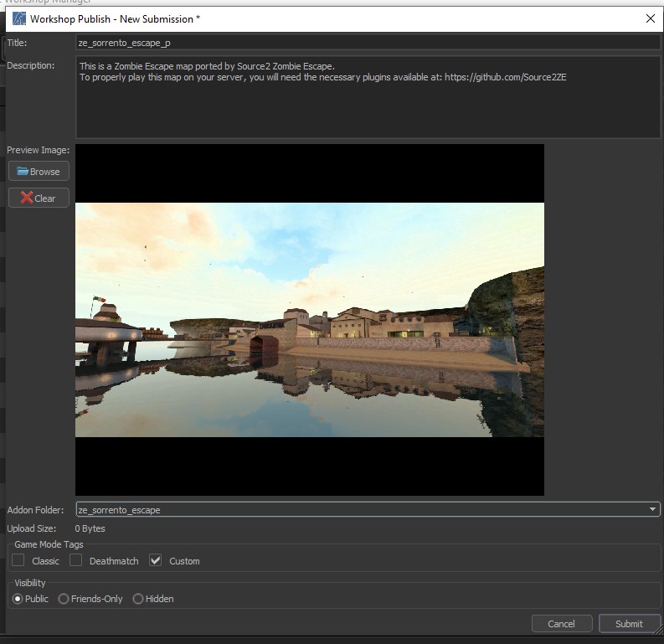Enable the Deathmatch game mode checkbox

point(76,559)
